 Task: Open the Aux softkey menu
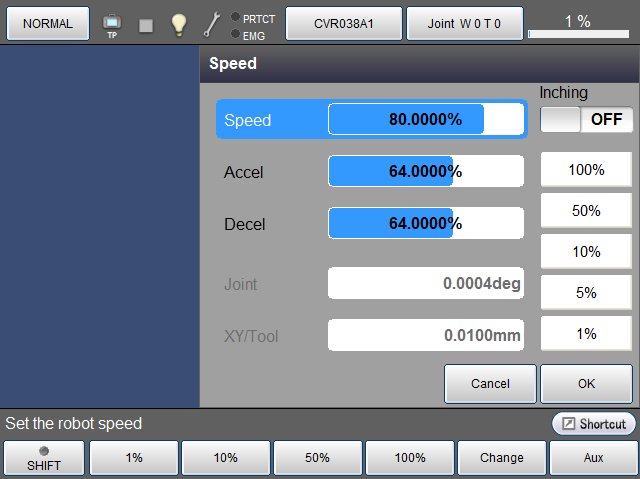593,458
